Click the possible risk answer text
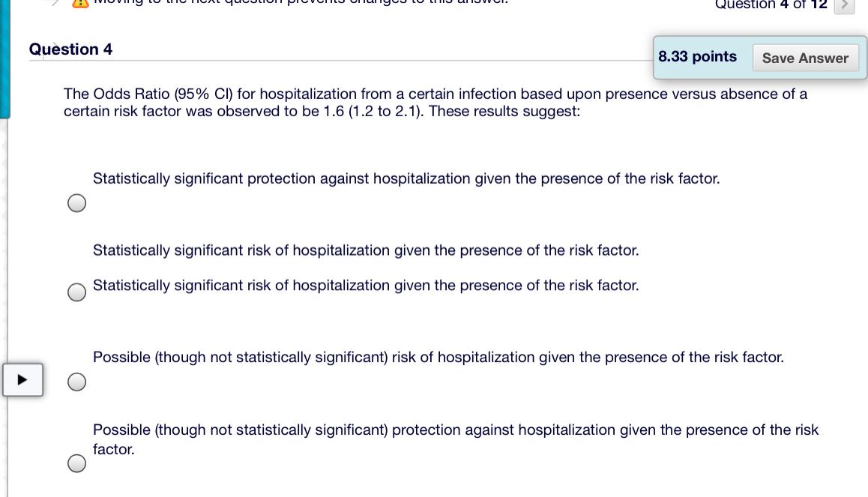Viewport: 868px width, 497px height. pos(438,358)
